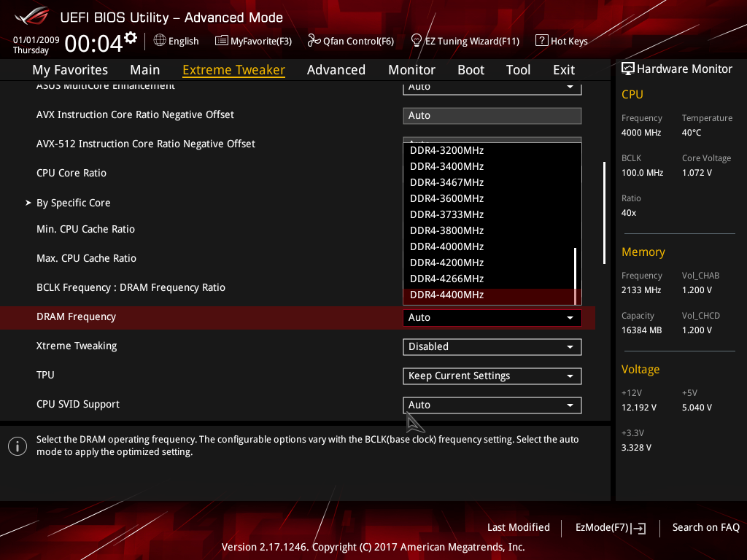Click the ROG logo icon
Screen dimensions: 747x560
[32, 17]
